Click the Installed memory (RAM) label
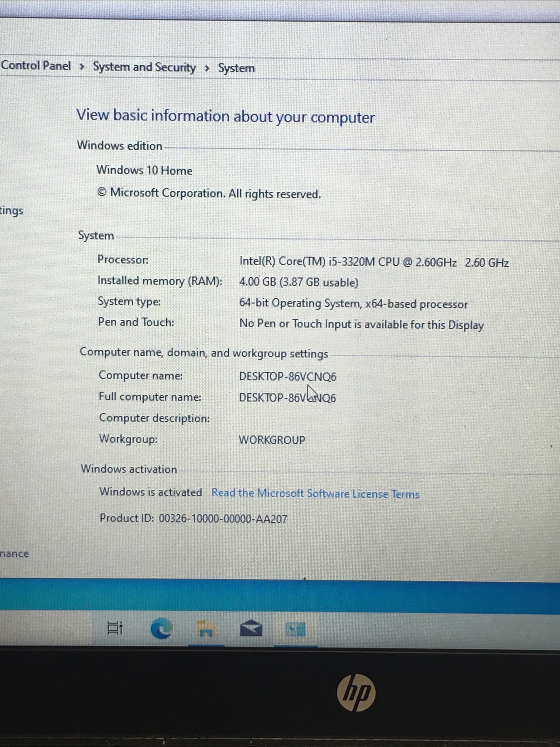The width and height of the screenshot is (560, 747). coord(160,281)
